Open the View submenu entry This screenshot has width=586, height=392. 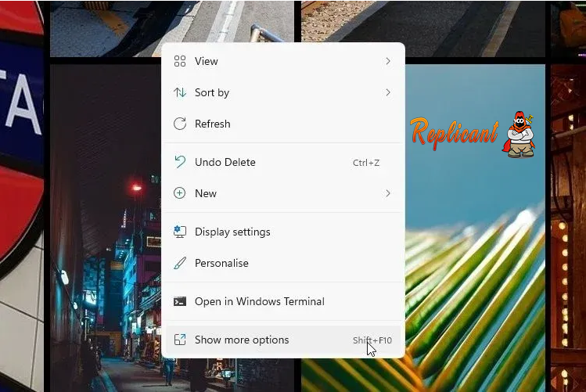pyautogui.click(x=283, y=61)
